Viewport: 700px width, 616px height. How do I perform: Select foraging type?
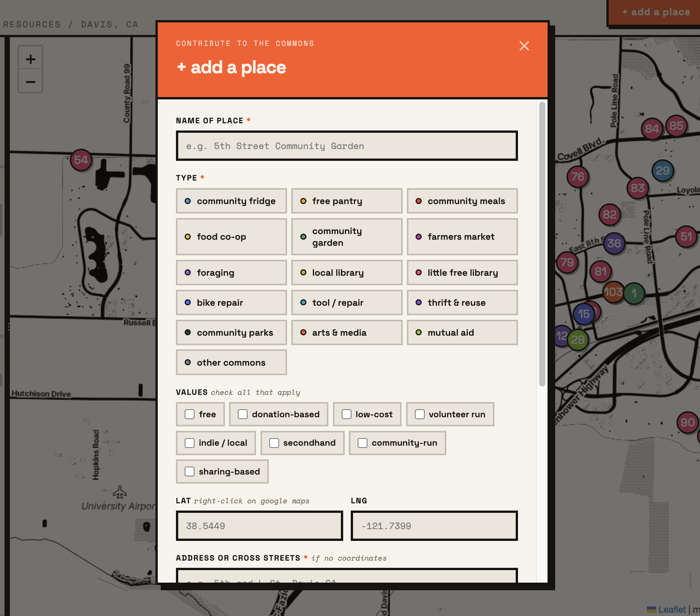pos(231,273)
